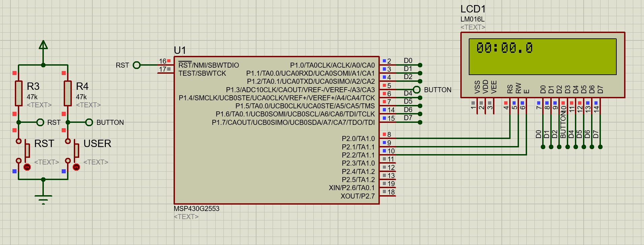Click the USER button label
The image size is (644, 245).
coord(97,144)
